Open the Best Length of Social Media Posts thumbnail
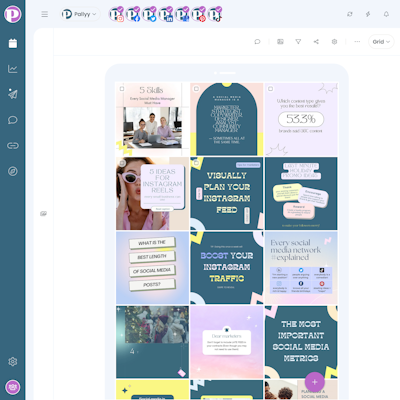The height and width of the screenshot is (400, 400). pos(152,268)
